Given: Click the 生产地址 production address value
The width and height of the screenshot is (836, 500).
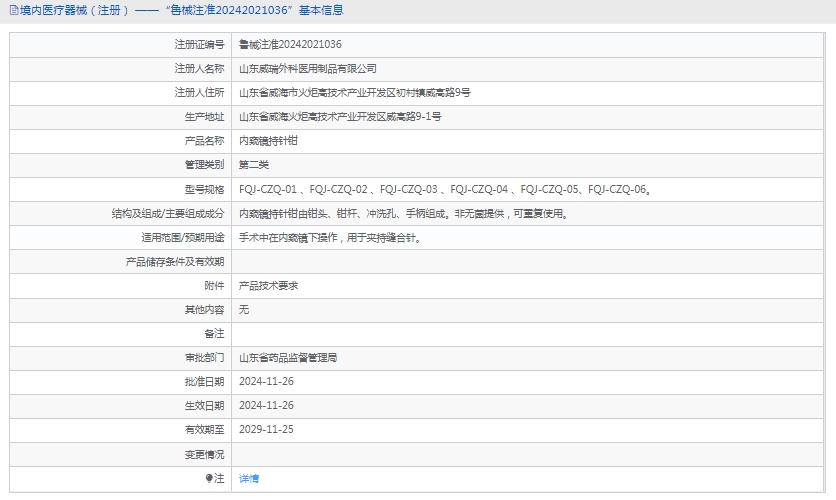Looking at the screenshot, I should 340,116.
